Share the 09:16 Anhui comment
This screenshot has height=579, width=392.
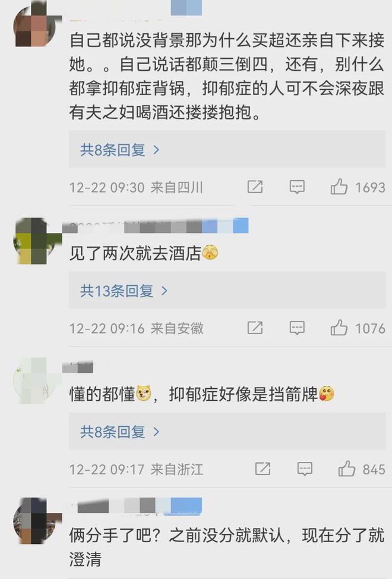[x=255, y=328]
